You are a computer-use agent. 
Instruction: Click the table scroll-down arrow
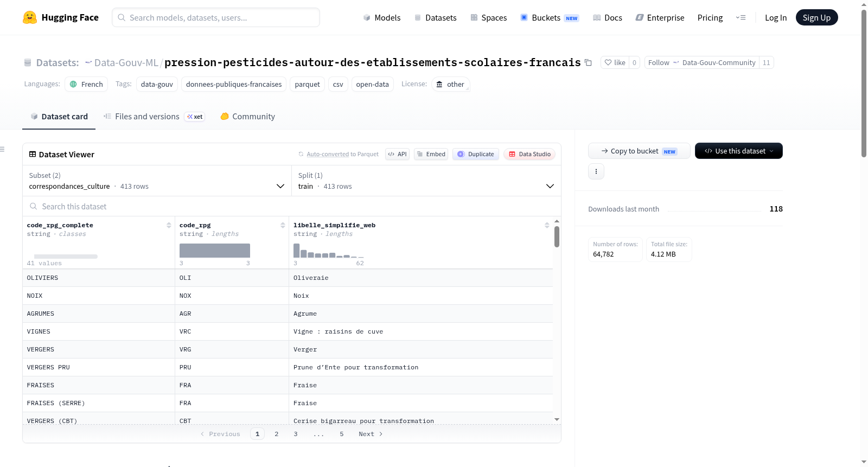click(x=557, y=419)
